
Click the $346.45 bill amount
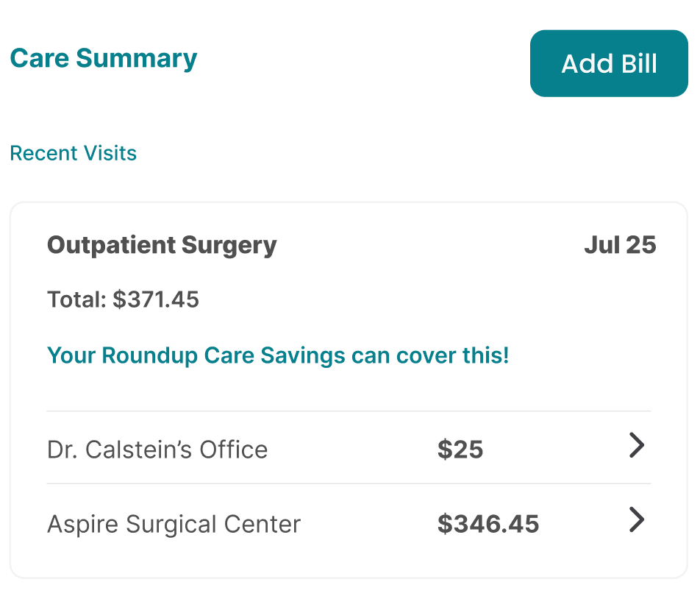(x=488, y=525)
